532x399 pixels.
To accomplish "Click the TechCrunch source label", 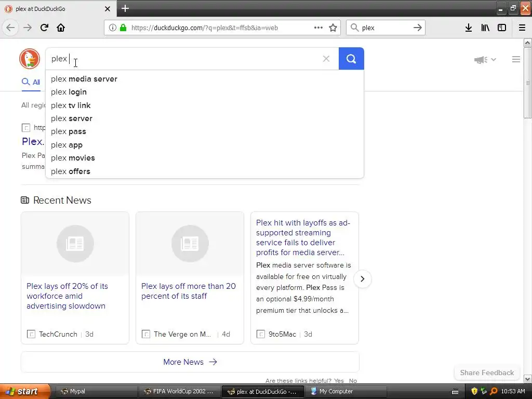I will [58, 334].
